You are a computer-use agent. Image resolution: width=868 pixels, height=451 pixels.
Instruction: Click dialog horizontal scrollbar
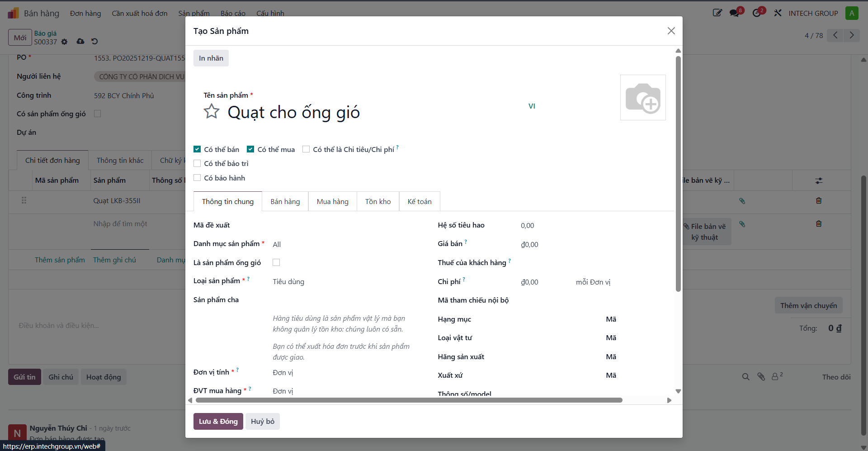[409, 400]
